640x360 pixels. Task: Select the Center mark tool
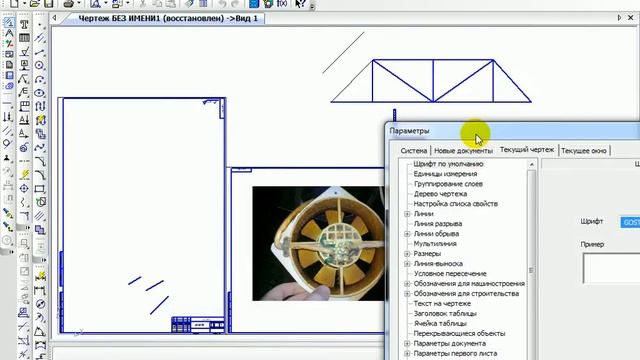click(x=24, y=188)
